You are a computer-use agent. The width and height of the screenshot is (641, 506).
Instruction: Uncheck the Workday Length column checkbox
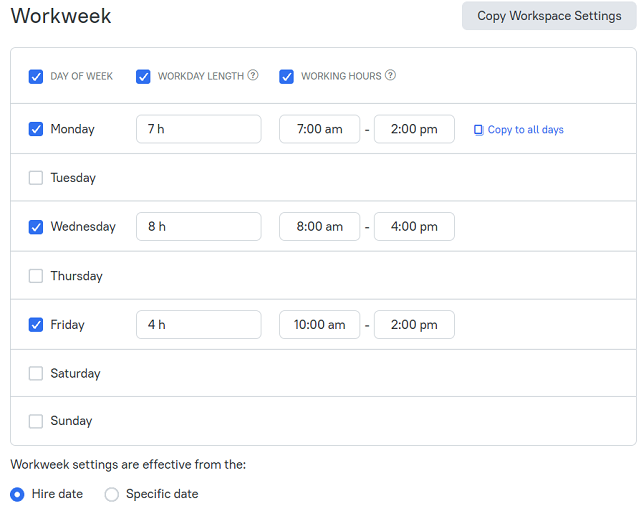coord(143,76)
